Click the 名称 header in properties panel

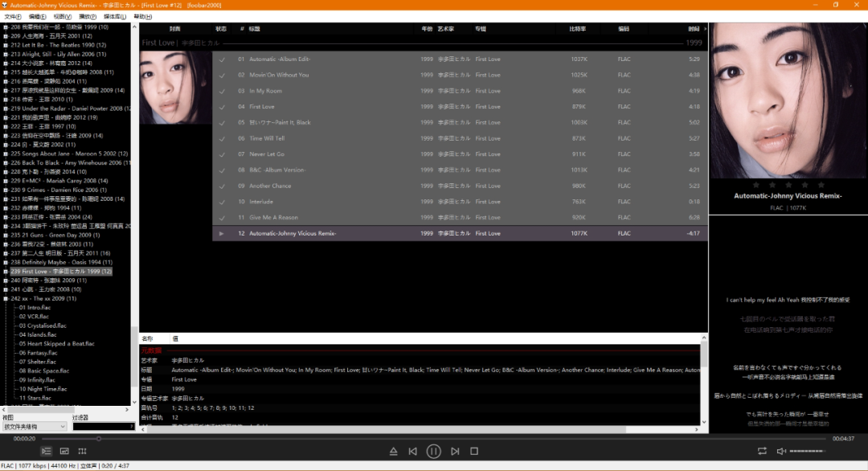pos(147,338)
